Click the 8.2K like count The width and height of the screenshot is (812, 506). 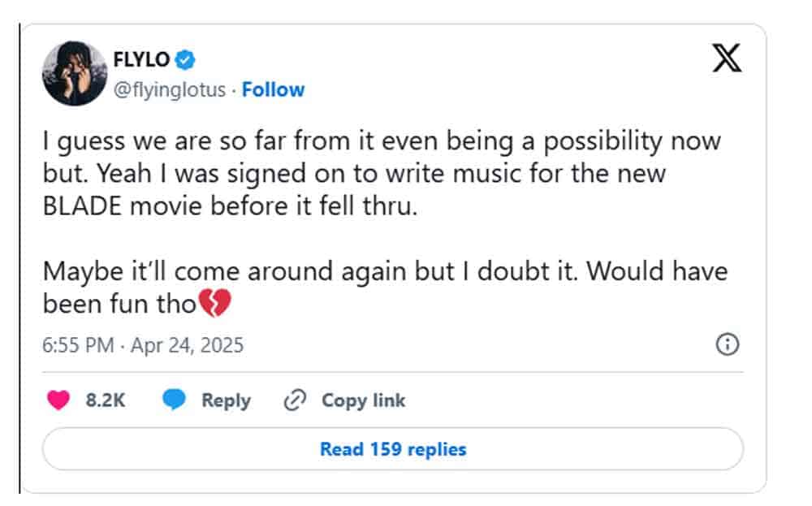click(x=106, y=400)
